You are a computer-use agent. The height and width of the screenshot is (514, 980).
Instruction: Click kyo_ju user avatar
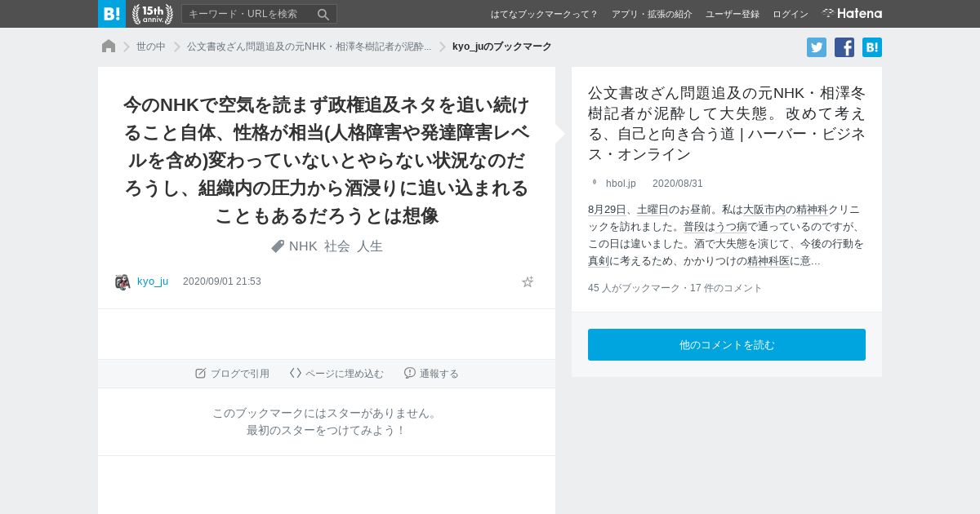click(x=122, y=281)
